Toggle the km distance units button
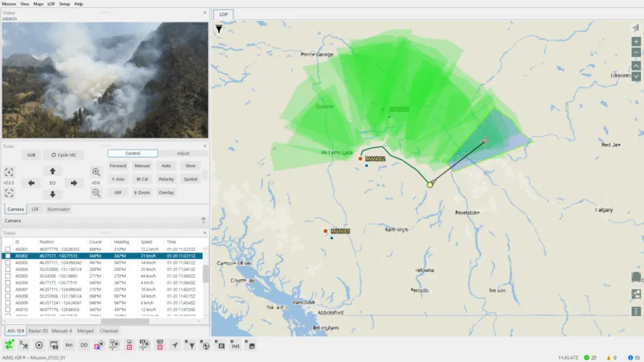 click(69, 345)
